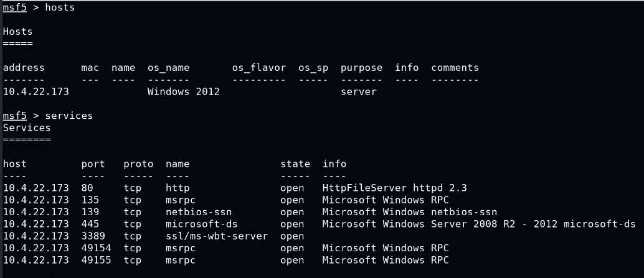This screenshot has width=644, height=278.
Task: Select the 'Microsoft Windows netbios-ssn' info text
Action: point(409,212)
